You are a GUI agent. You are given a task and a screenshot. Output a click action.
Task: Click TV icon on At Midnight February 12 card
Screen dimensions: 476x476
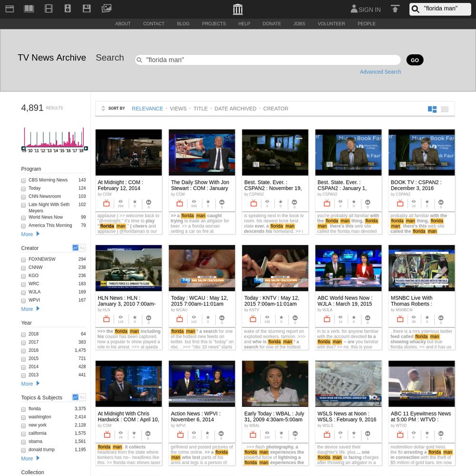106,202
